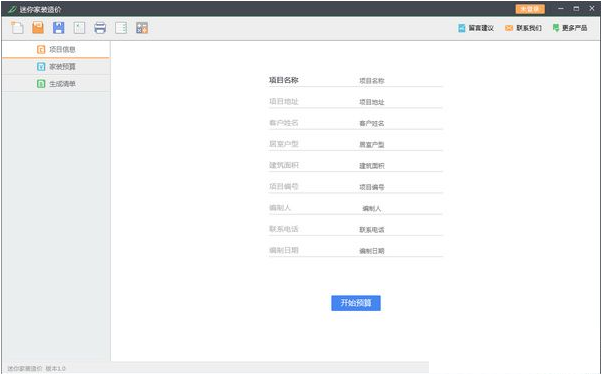Open 联系我们 contact link
Screen dimensions: 602x374
tap(523, 28)
